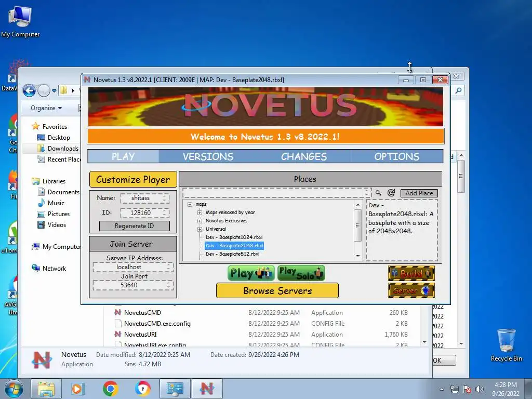Open the media player taskbar icon

click(x=77, y=389)
